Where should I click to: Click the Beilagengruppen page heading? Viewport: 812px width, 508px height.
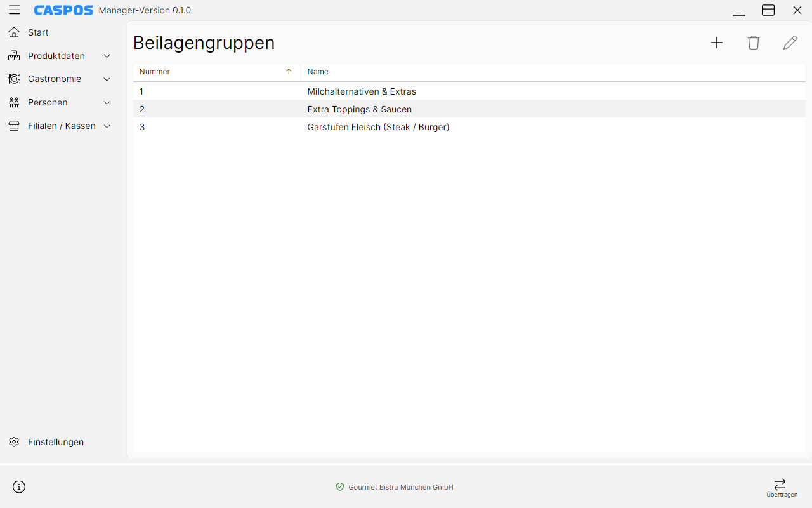(x=204, y=43)
